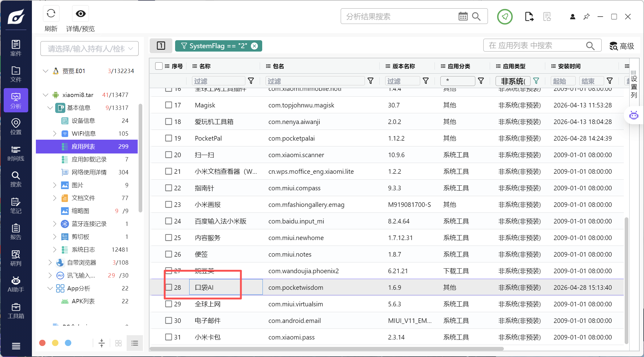
Task: Click the 设置列 column settings button
Action: [634, 85]
